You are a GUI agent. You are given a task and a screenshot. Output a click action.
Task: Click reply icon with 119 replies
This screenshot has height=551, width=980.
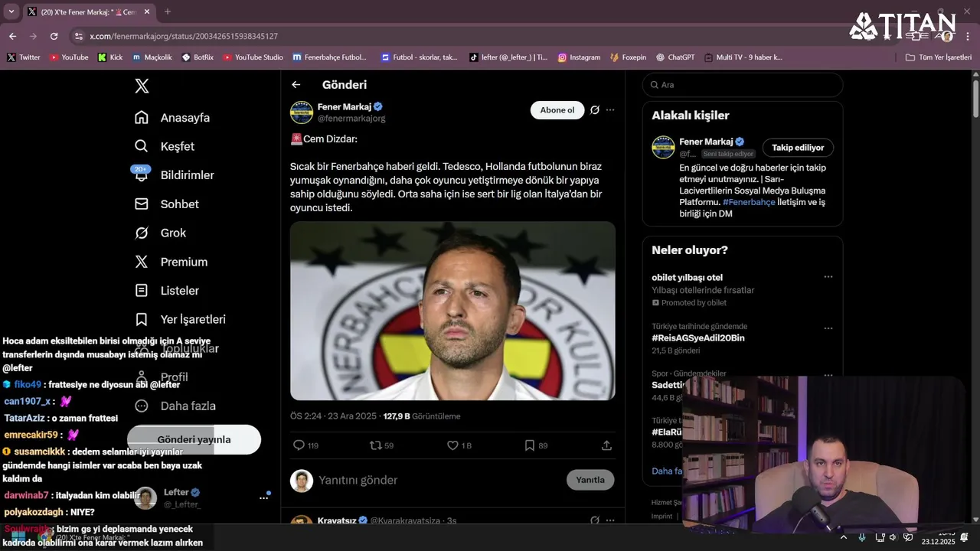click(299, 445)
